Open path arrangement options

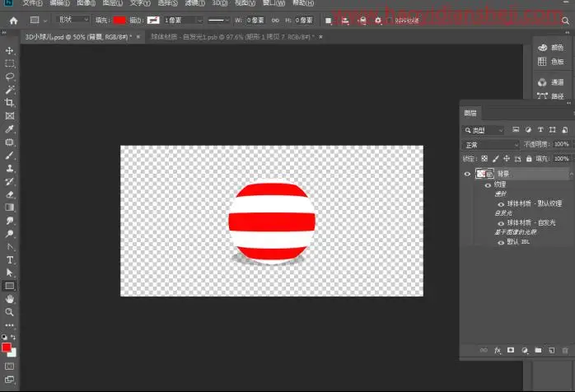[362, 21]
